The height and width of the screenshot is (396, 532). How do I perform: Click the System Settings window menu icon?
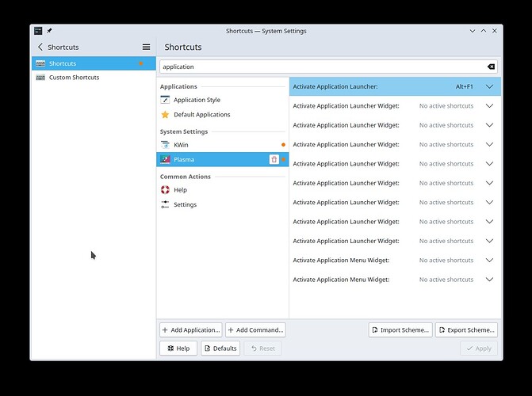point(38,31)
